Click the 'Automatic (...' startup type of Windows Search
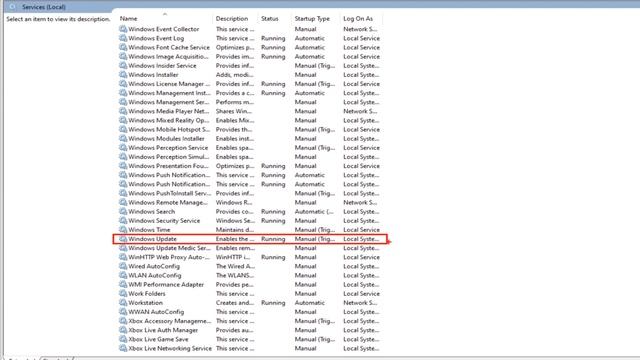This screenshot has width=640, height=360. (x=314, y=211)
